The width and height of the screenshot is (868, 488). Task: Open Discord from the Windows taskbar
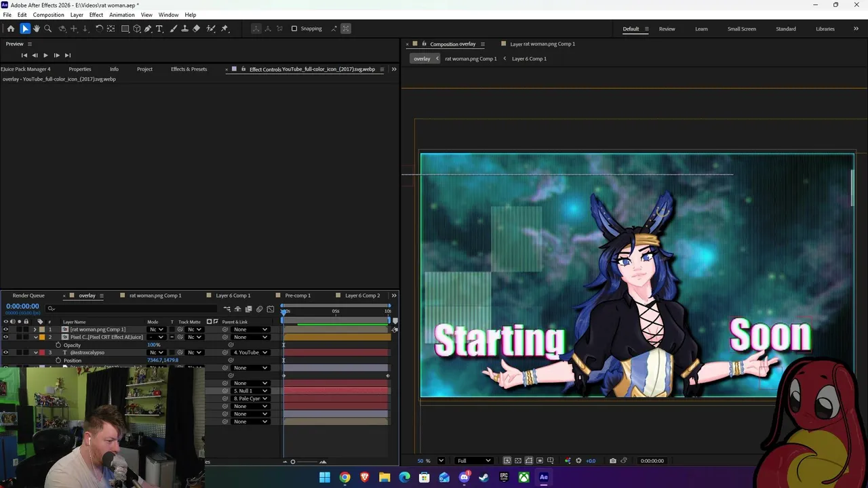coord(464,477)
